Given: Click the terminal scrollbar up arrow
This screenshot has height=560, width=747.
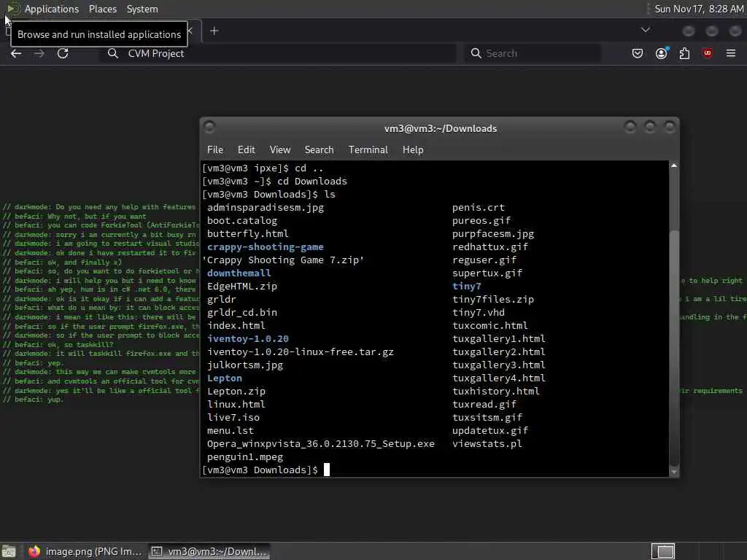Looking at the screenshot, I should (673, 166).
